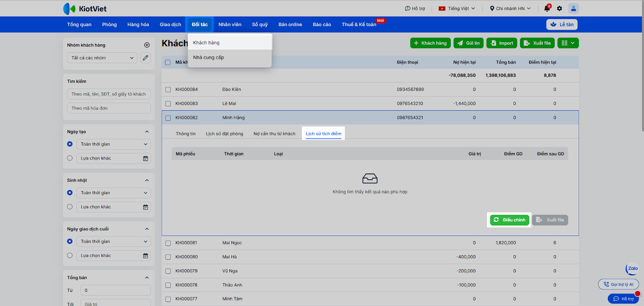Open calendar picker under Ngày giao dịch cuối
Viewport: 644px width, 306px height.
coord(146,256)
